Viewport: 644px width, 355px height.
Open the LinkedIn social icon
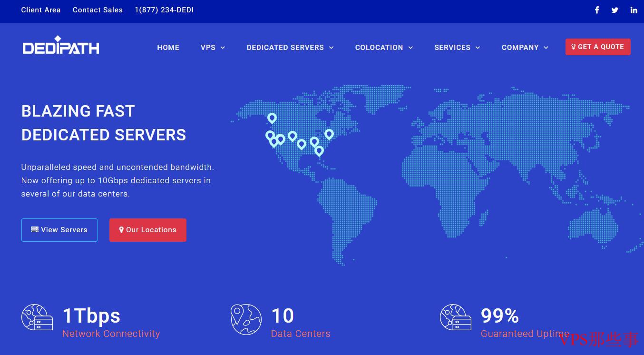click(x=634, y=10)
